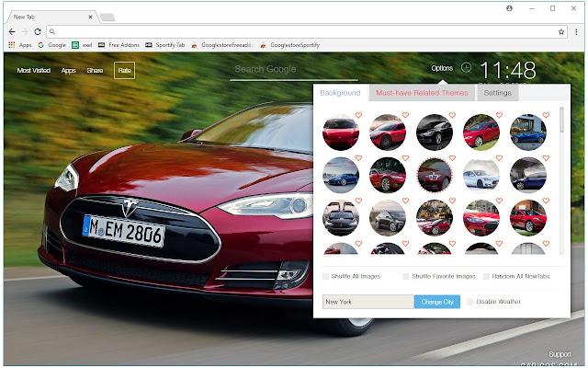This screenshot has height=368, width=588.
Task: Switch to the Background tab
Action: (341, 93)
